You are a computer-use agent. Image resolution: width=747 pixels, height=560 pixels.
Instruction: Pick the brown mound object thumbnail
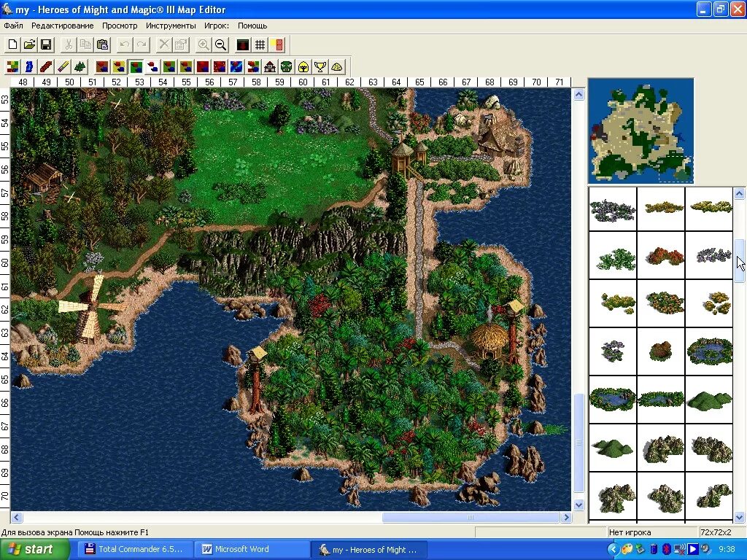point(661,351)
